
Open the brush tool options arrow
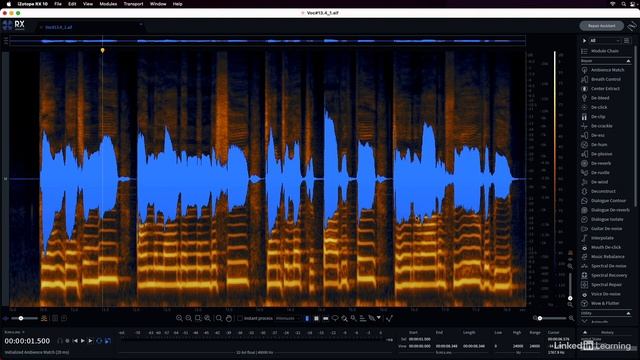tap(379, 318)
